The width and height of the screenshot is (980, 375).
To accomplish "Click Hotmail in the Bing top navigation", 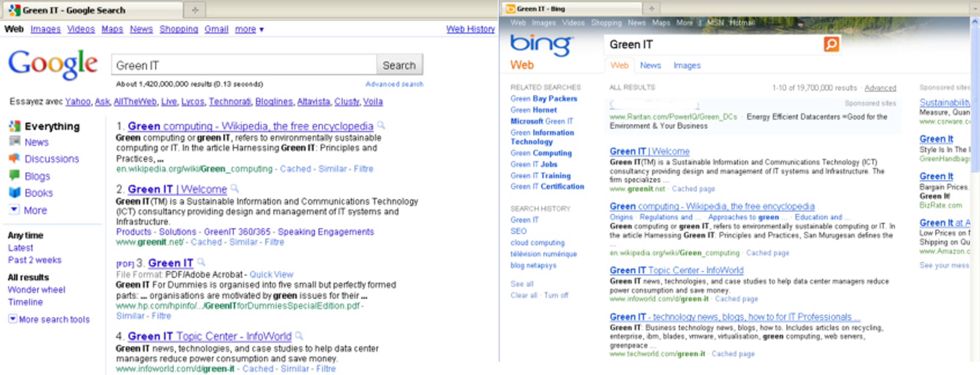I will pos(742,23).
